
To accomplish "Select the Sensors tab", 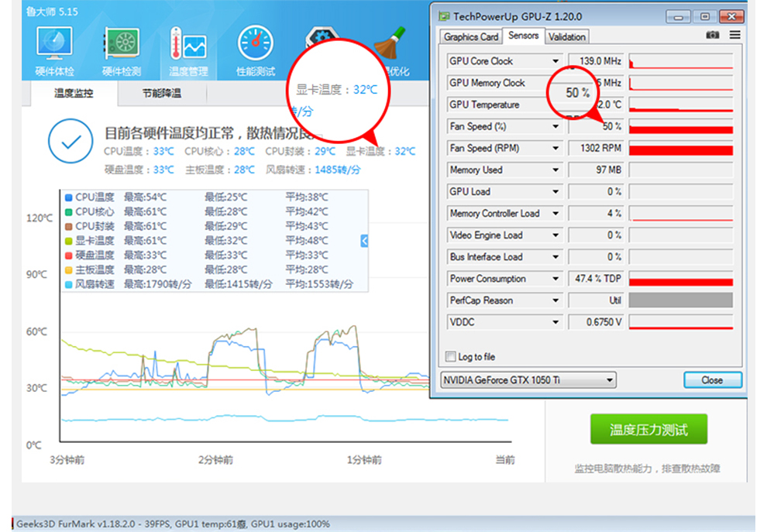I will (x=523, y=36).
